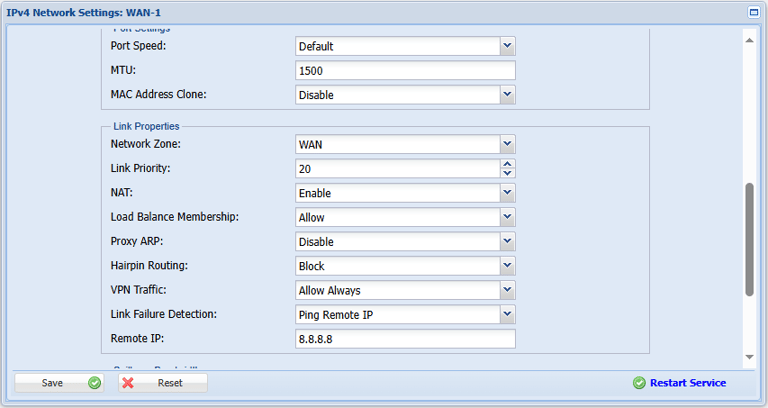Viewport: 768px width, 408px height.
Task: Click the Link Priority number field
Action: (x=397, y=169)
